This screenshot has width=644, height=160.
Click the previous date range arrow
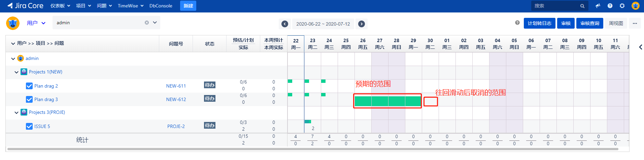click(285, 24)
